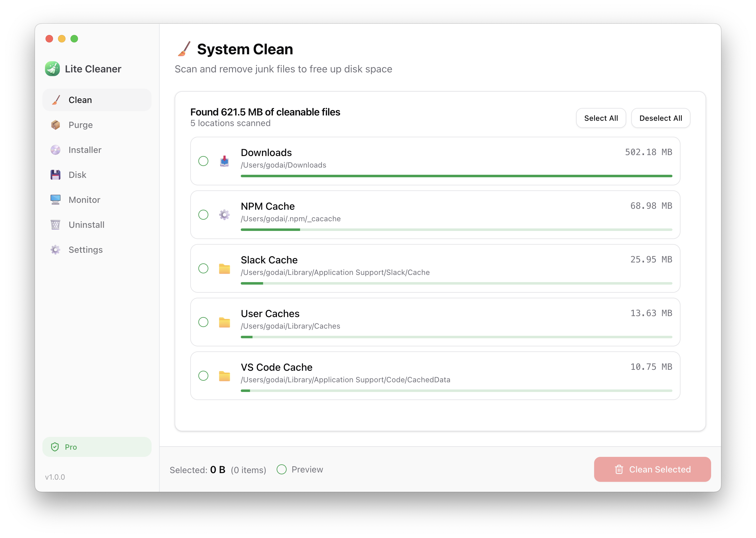Click the Disk floppy icon in sidebar
Viewport: 756px width, 538px height.
pos(56,175)
